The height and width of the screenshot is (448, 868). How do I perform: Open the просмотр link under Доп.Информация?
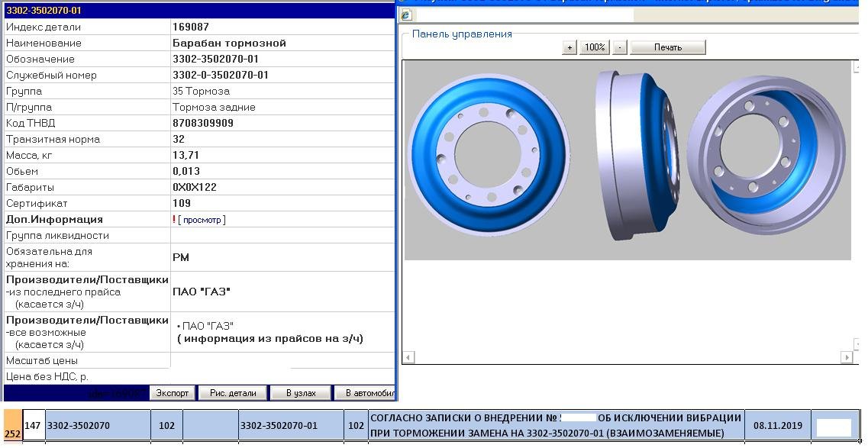pos(202,220)
